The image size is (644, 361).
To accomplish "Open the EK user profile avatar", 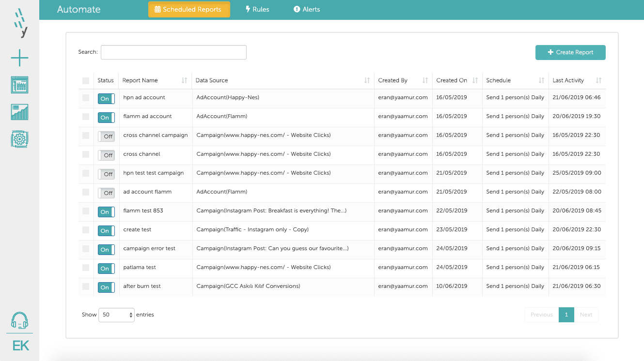I will click(x=20, y=346).
